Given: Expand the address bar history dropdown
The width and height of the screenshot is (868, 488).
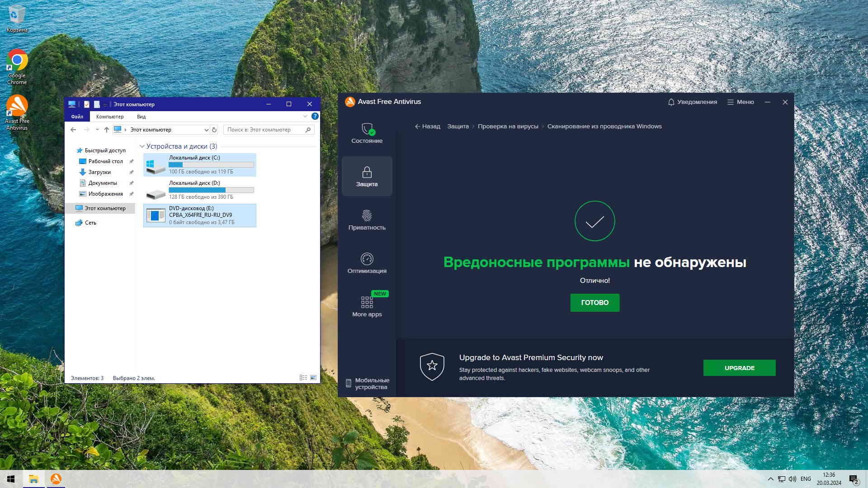Looking at the screenshot, I should click(206, 130).
